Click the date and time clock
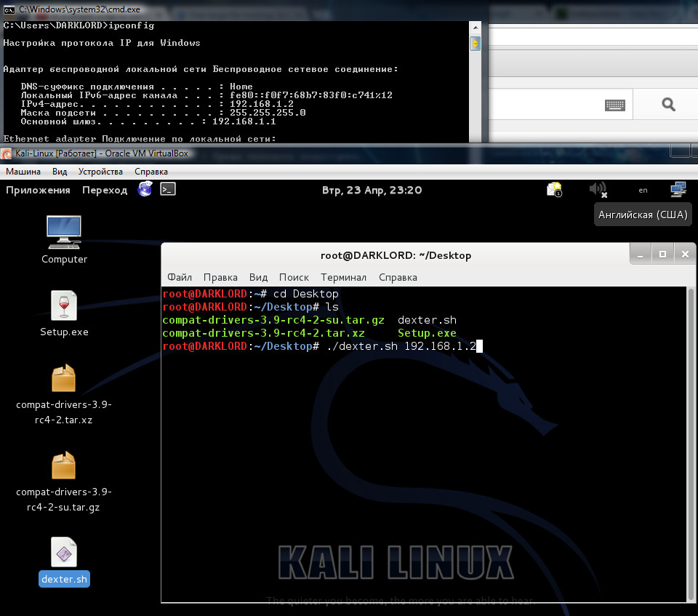The width and height of the screenshot is (698, 616). click(x=372, y=191)
